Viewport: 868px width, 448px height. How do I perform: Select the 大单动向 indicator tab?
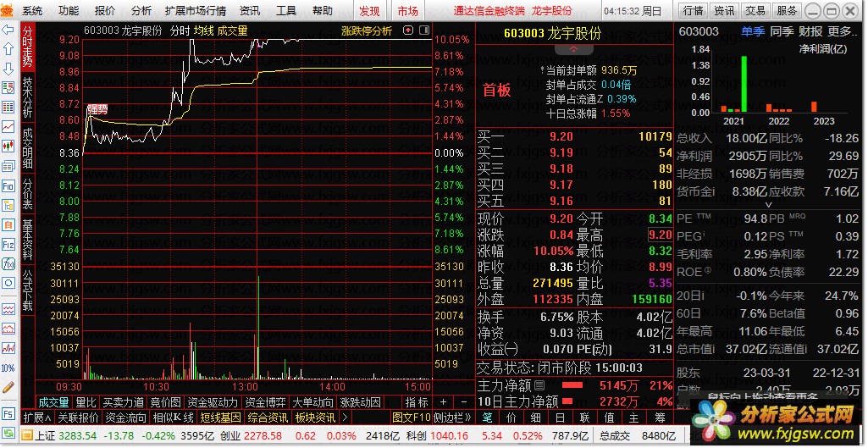[312, 402]
